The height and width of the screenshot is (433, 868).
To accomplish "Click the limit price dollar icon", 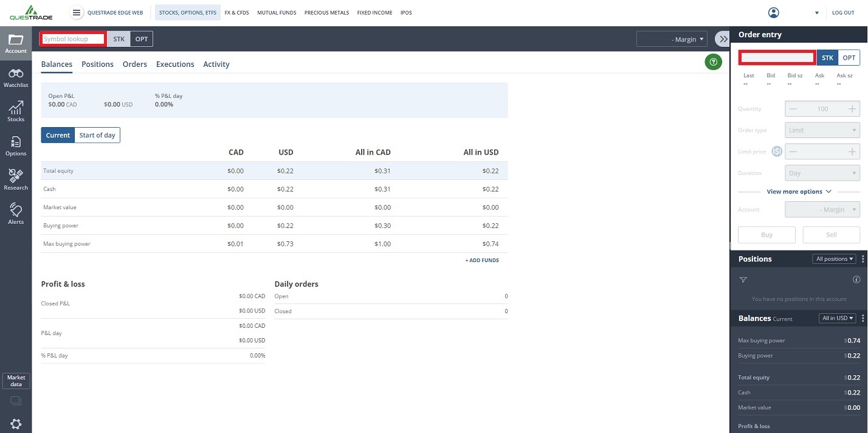I will click(777, 151).
